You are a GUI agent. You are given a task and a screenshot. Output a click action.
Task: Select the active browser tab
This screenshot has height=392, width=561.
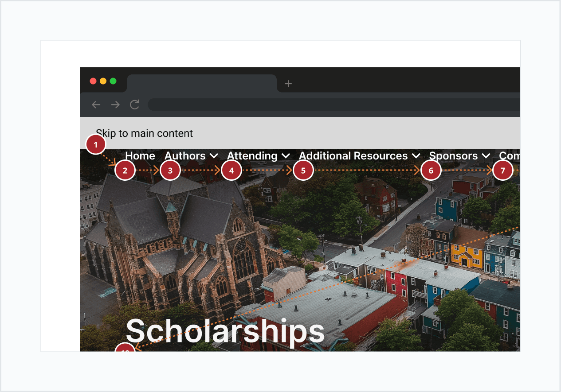[202, 83]
